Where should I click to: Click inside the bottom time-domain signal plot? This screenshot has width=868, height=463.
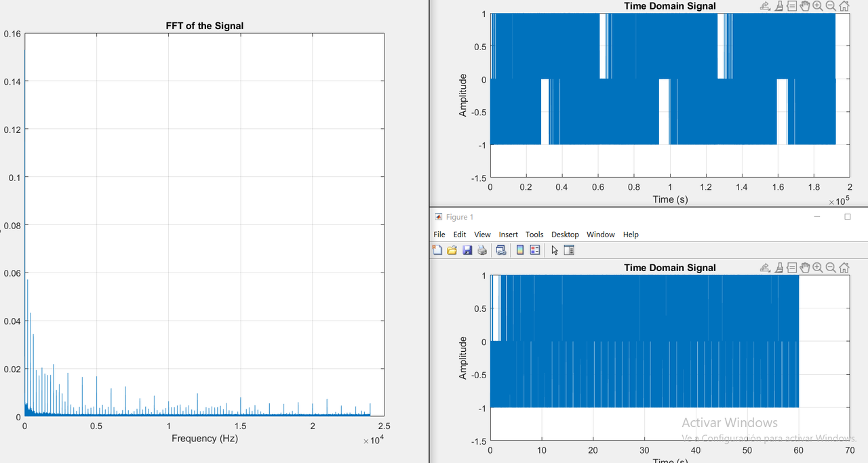click(670, 358)
